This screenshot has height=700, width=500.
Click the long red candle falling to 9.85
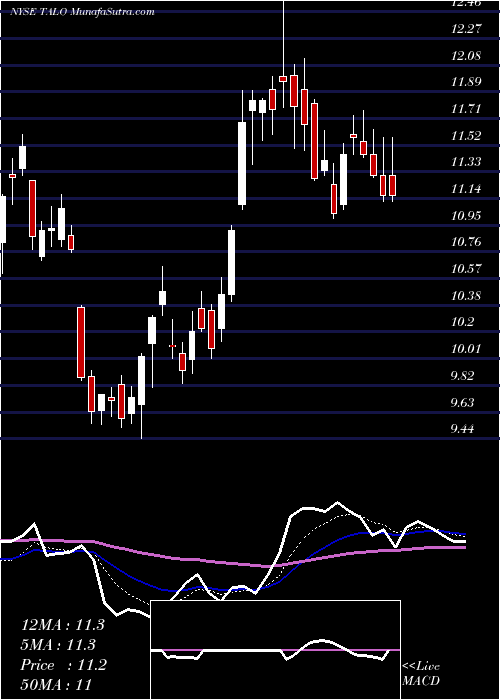(81, 342)
